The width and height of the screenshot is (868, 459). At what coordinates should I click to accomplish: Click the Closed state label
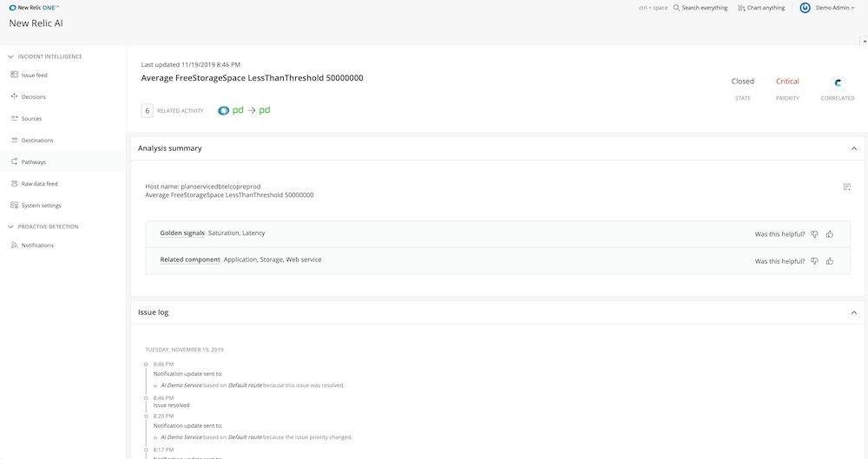[x=742, y=82]
